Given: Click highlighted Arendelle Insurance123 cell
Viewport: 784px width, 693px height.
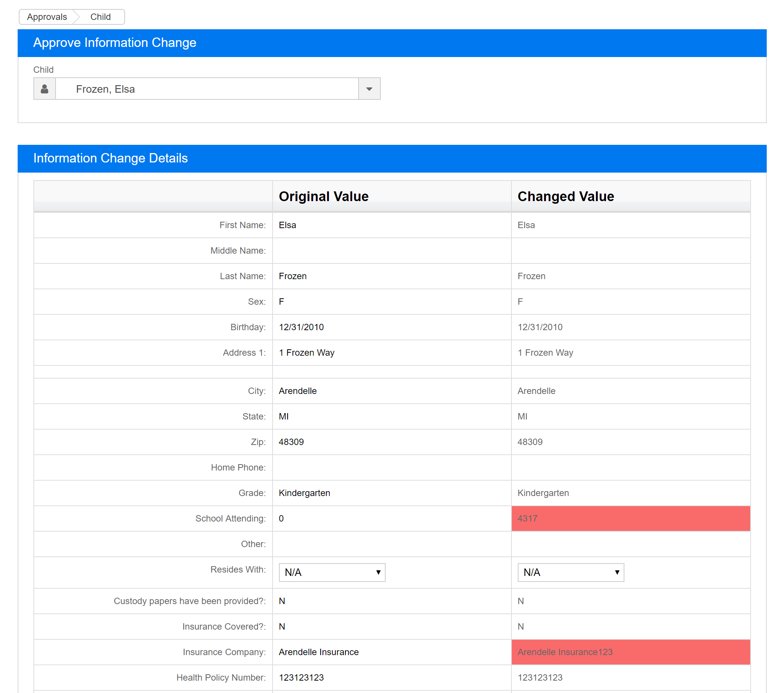Looking at the screenshot, I should click(x=630, y=652).
